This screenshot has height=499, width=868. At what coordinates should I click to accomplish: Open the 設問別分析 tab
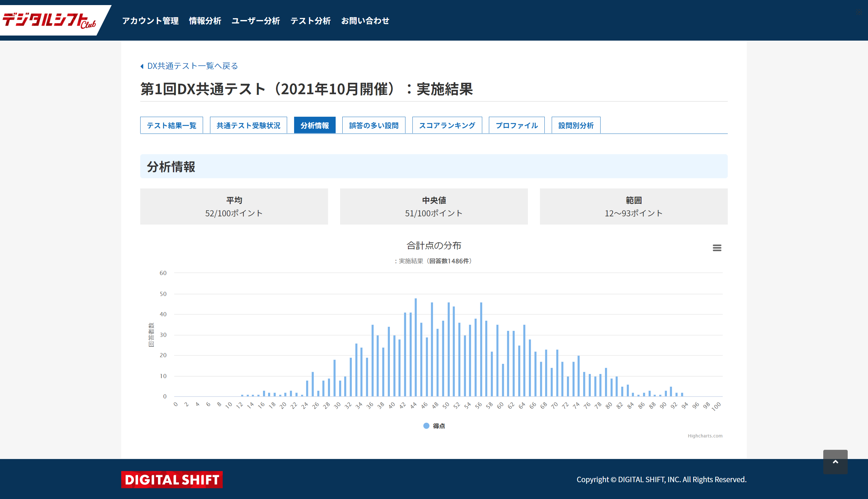(576, 125)
